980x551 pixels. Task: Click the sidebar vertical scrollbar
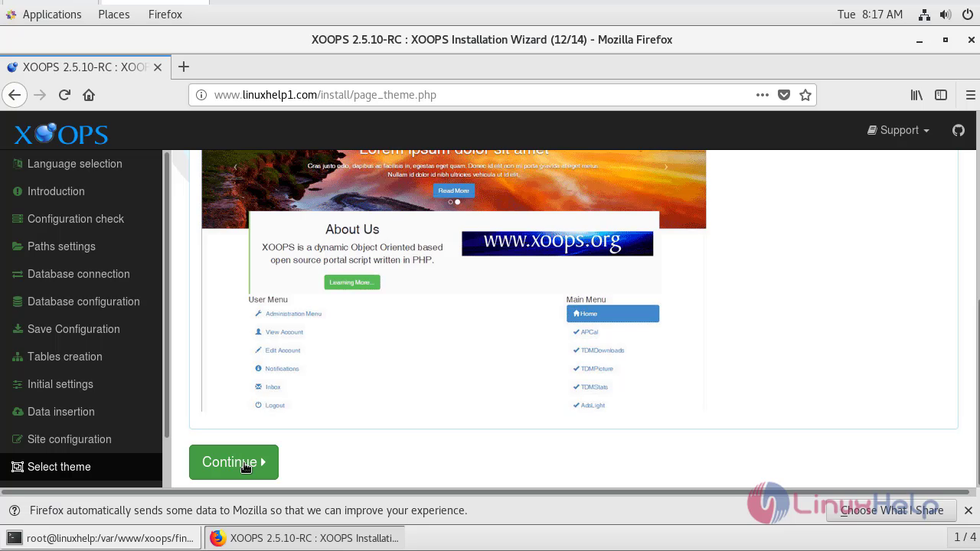[x=166, y=295]
